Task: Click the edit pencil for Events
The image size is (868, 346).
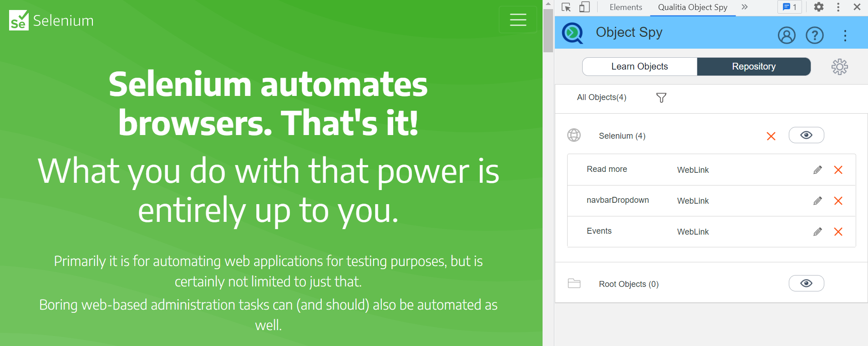Action: tap(817, 231)
